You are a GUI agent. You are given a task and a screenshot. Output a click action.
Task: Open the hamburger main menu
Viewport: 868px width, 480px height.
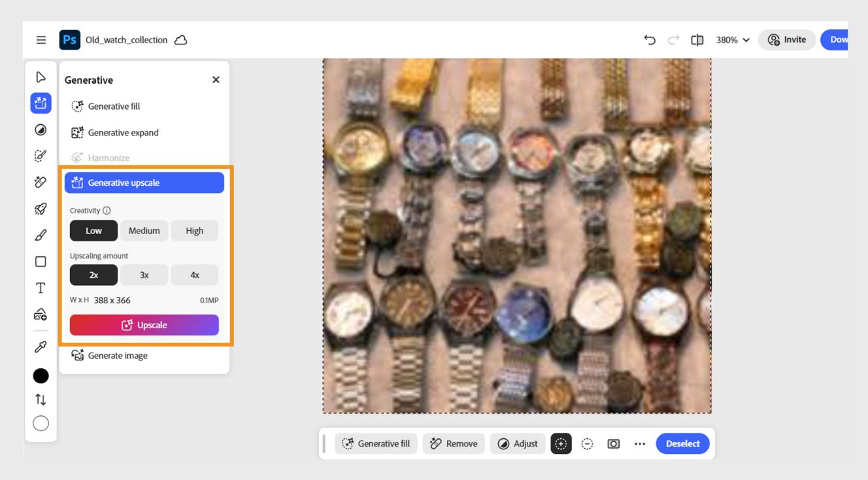(x=41, y=40)
